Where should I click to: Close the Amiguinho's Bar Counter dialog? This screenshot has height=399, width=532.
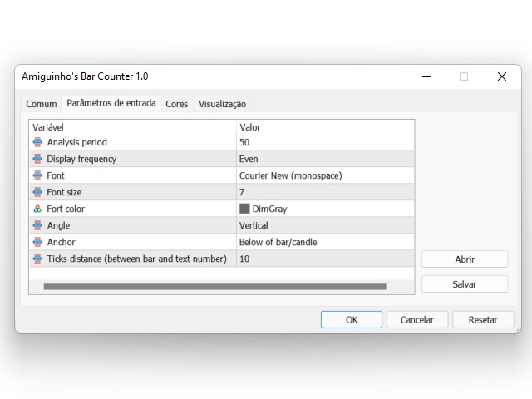pyautogui.click(x=502, y=76)
